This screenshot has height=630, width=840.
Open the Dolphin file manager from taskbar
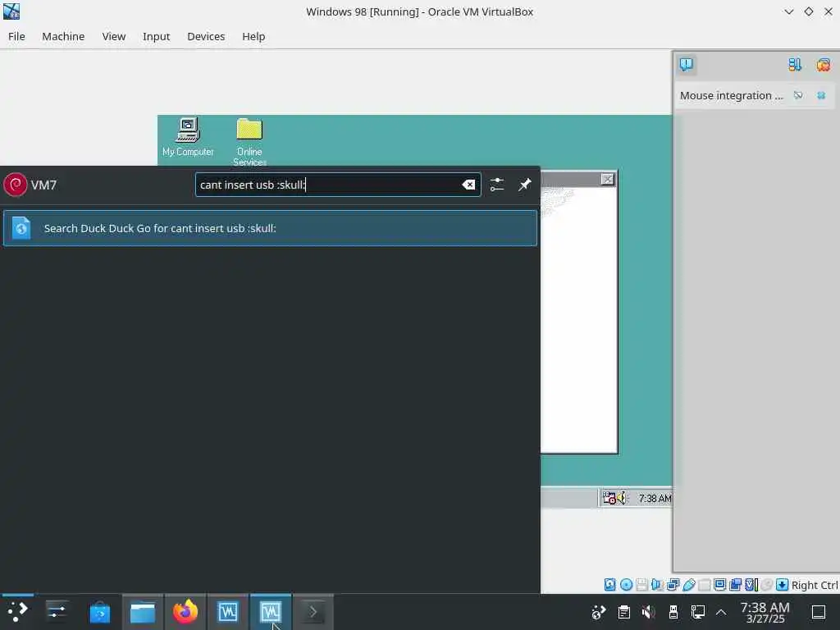(x=143, y=612)
